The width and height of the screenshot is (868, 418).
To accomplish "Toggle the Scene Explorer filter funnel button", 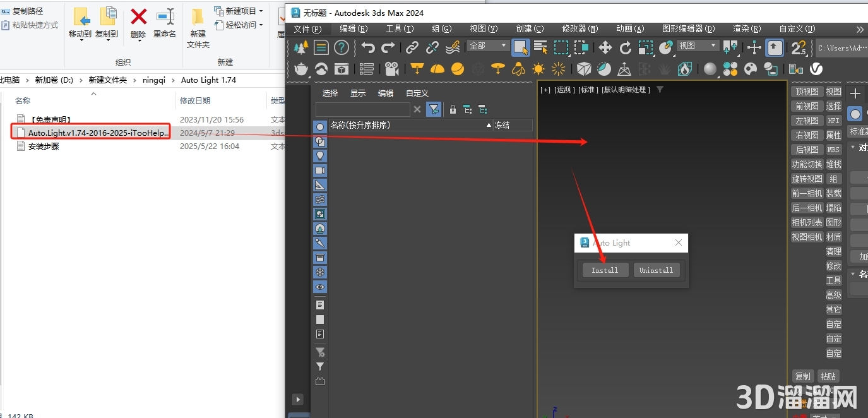I will [x=434, y=109].
